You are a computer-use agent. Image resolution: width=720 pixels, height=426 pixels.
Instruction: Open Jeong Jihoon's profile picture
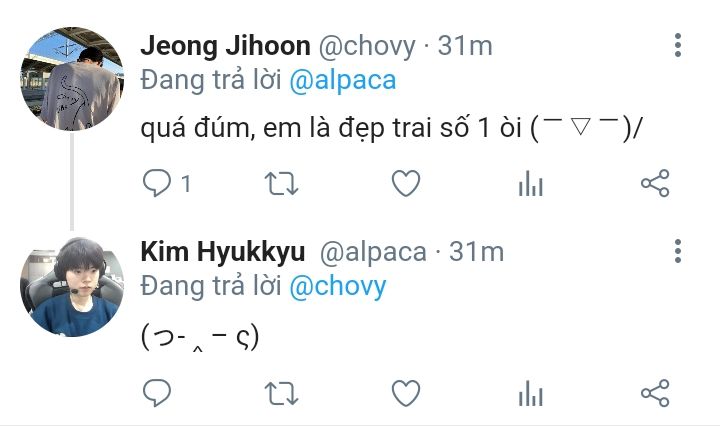(72, 79)
